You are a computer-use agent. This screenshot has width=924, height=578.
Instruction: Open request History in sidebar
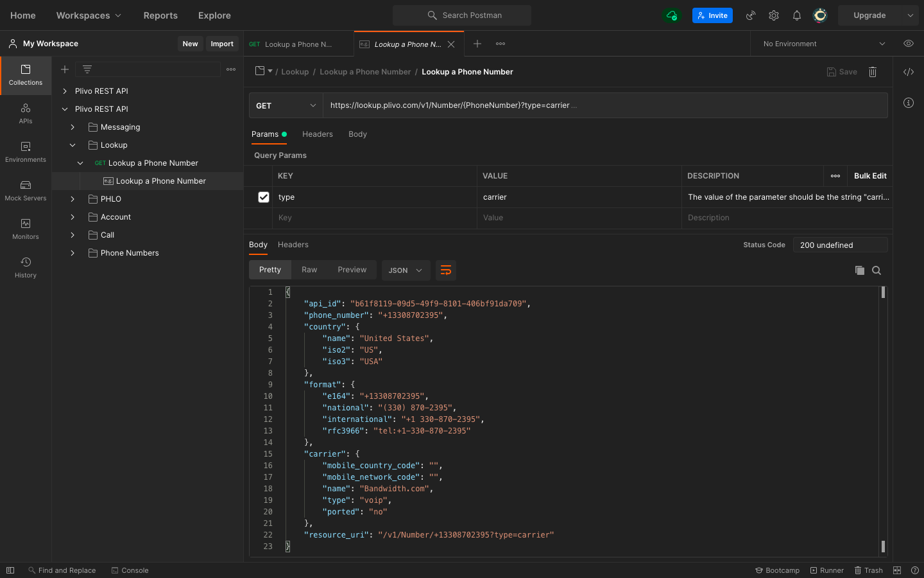(26, 268)
